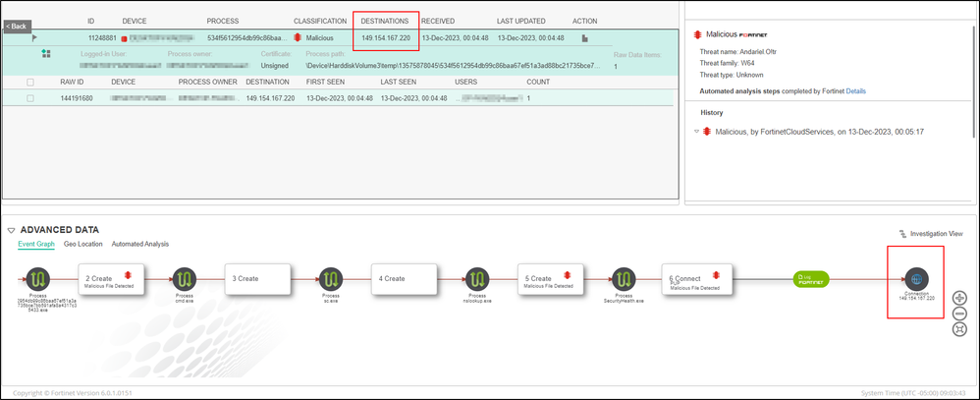
Task: Click red icon in History entry
Action: (707, 132)
